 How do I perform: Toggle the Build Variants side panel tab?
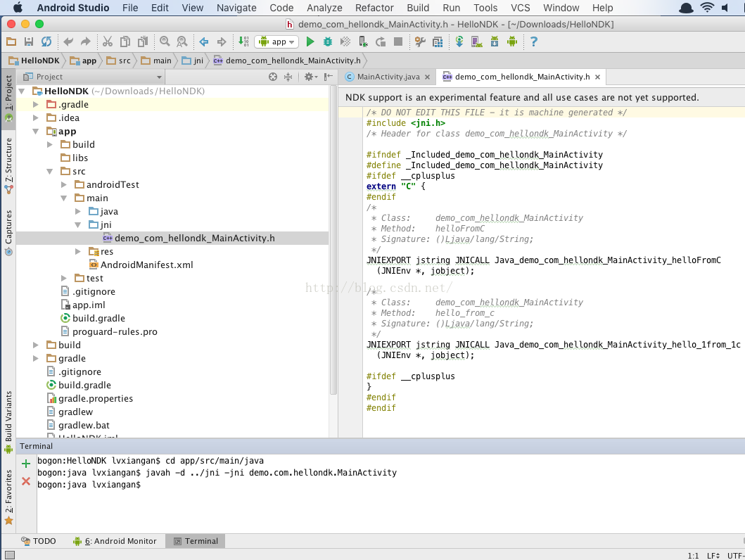(8, 422)
